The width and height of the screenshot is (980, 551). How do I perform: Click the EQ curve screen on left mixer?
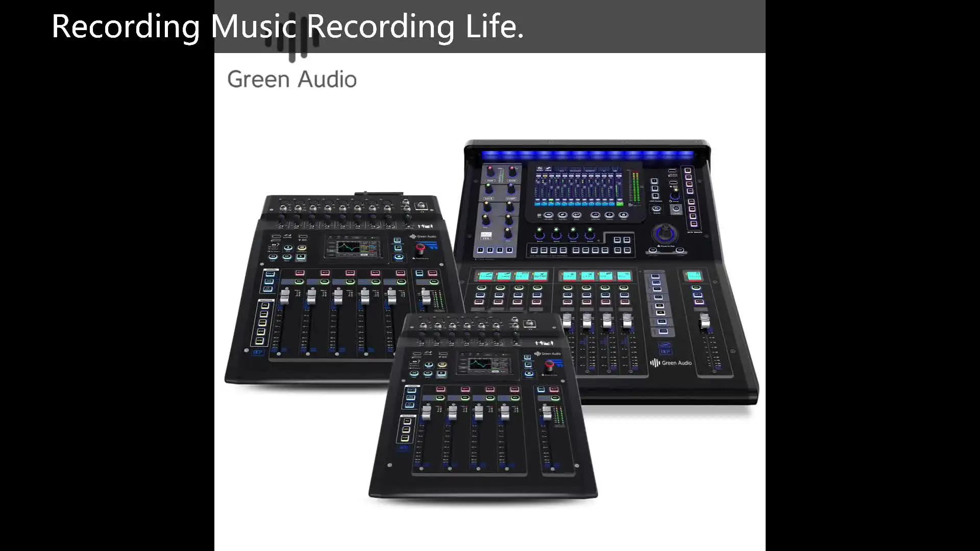coord(353,248)
